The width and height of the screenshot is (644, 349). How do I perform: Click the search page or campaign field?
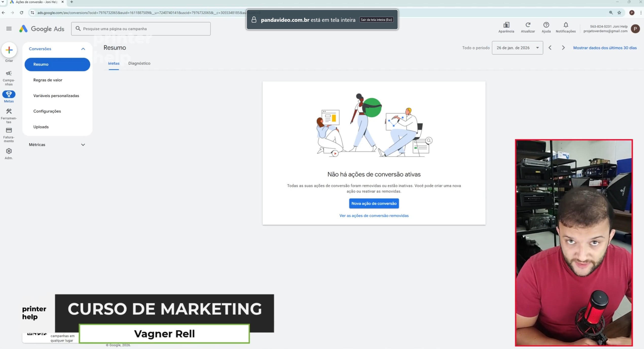click(x=141, y=29)
